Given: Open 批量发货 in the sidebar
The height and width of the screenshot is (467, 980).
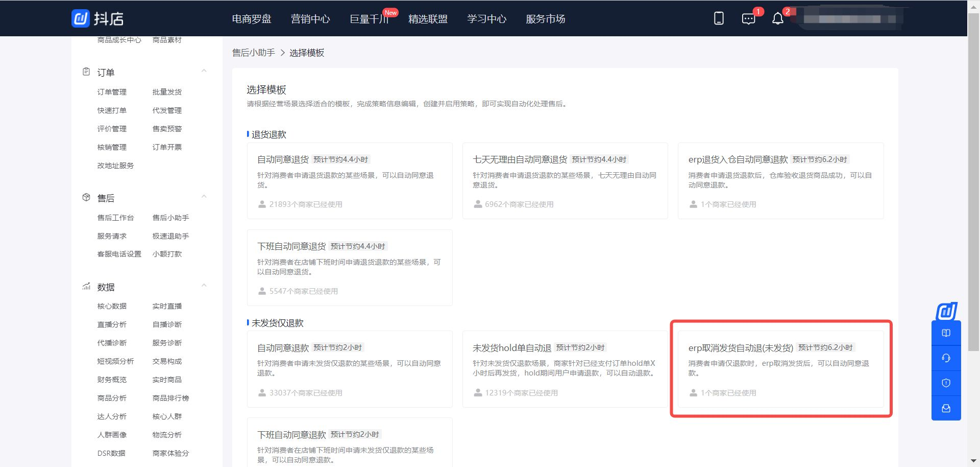Looking at the screenshot, I should (167, 92).
